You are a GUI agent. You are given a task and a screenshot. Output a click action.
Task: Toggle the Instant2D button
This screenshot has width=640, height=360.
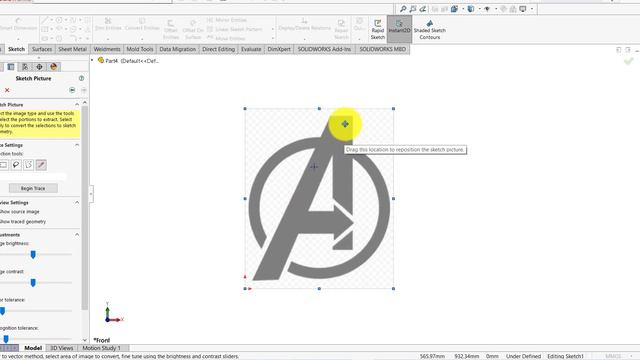(399, 29)
